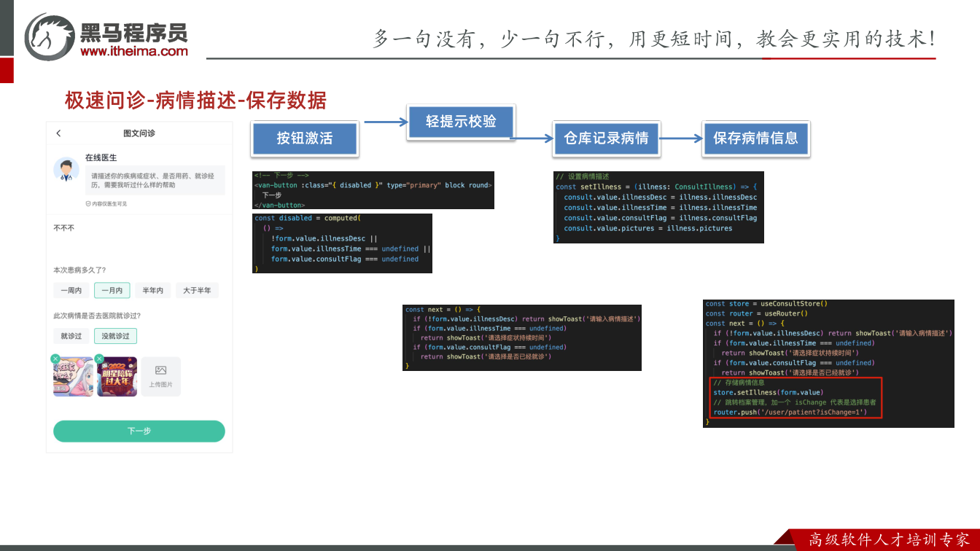Viewport: 980px width, 551px height.
Task: Click the 高级软件人才培训专家 footer banner
Action: (890, 540)
